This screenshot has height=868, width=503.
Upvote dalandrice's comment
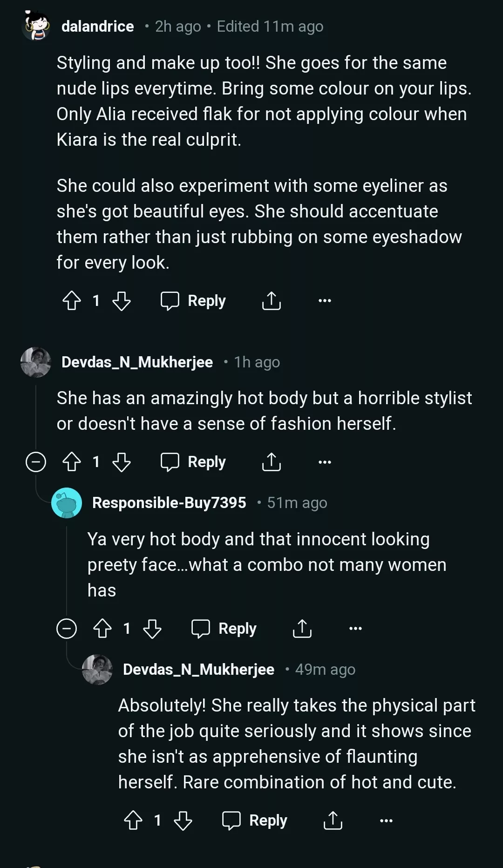(72, 301)
